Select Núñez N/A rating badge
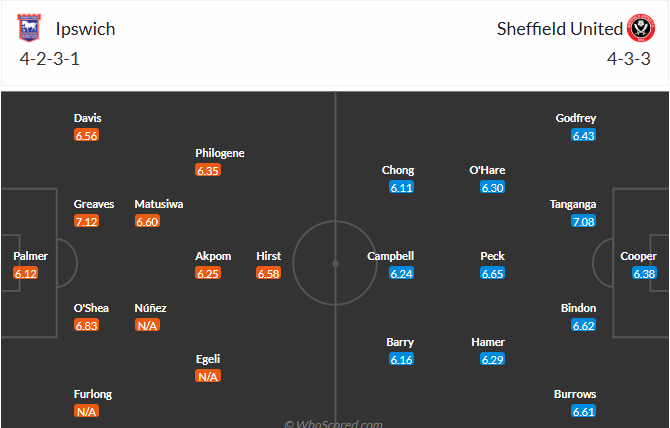The width and height of the screenshot is (670, 428). [147, 325]
